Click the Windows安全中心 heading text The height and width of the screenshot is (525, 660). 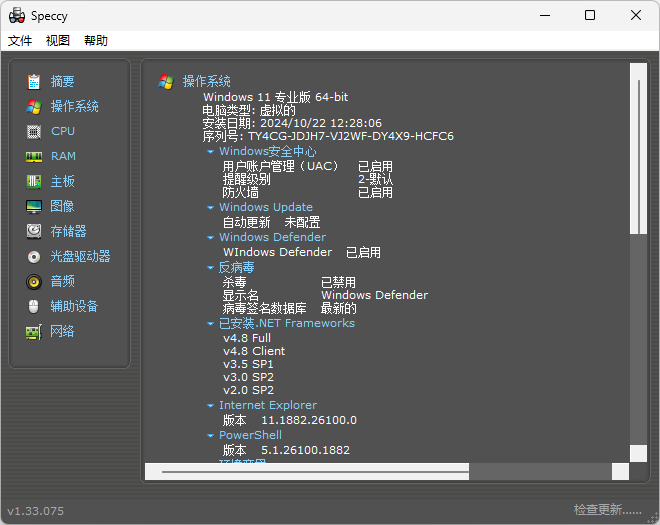click(268, 151)
